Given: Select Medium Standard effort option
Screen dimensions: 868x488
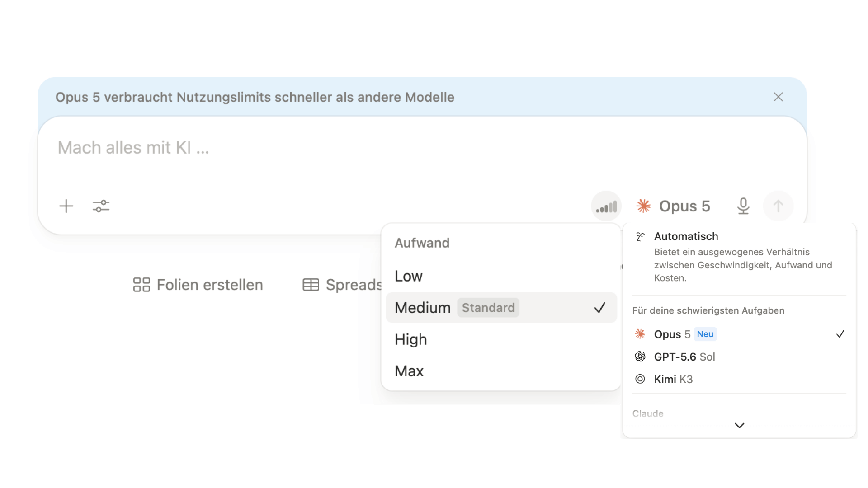Looking at the screenshot, I should point(501,308).
